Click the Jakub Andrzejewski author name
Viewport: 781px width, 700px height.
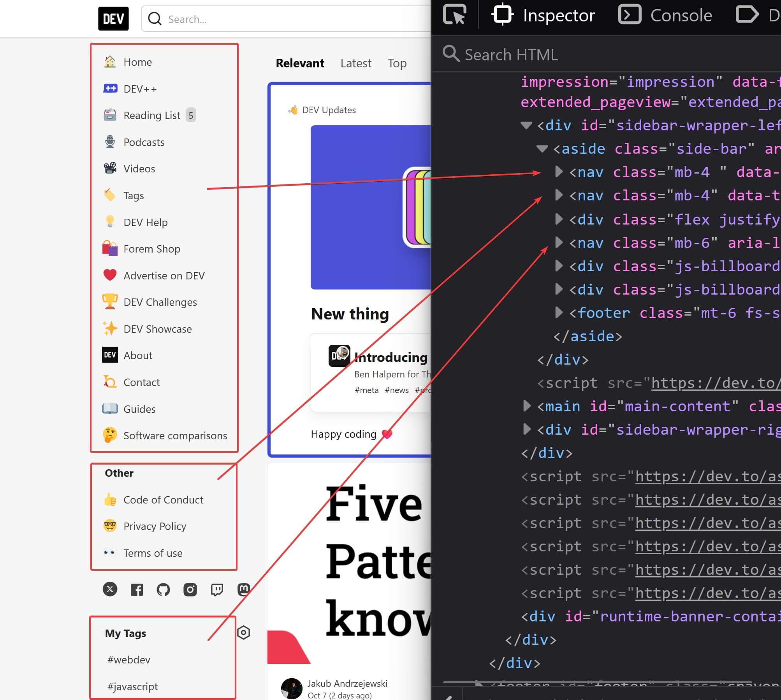[347, 683]
